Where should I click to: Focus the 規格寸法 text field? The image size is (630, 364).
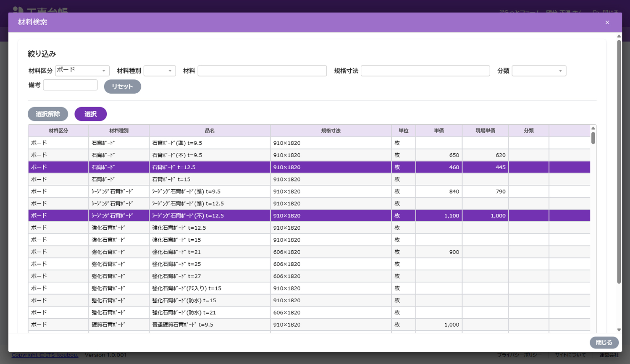coord(425,71)
